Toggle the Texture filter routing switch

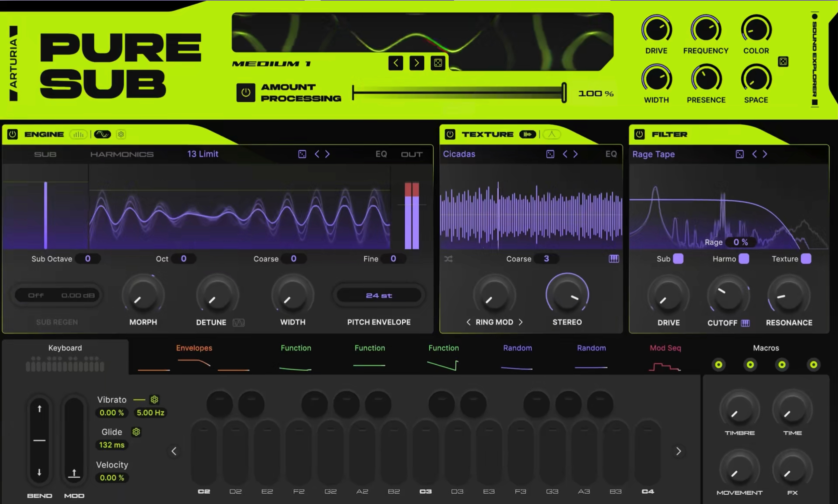(806, 259)
